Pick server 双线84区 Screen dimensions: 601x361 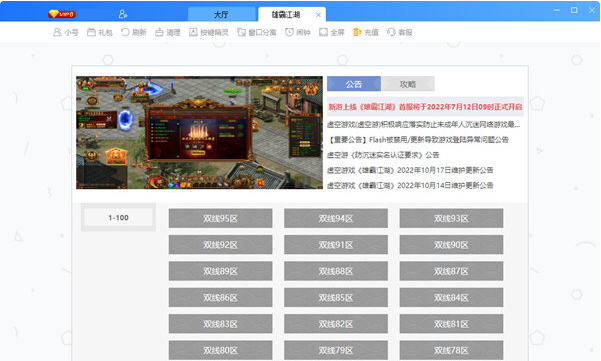click(451, 298)
